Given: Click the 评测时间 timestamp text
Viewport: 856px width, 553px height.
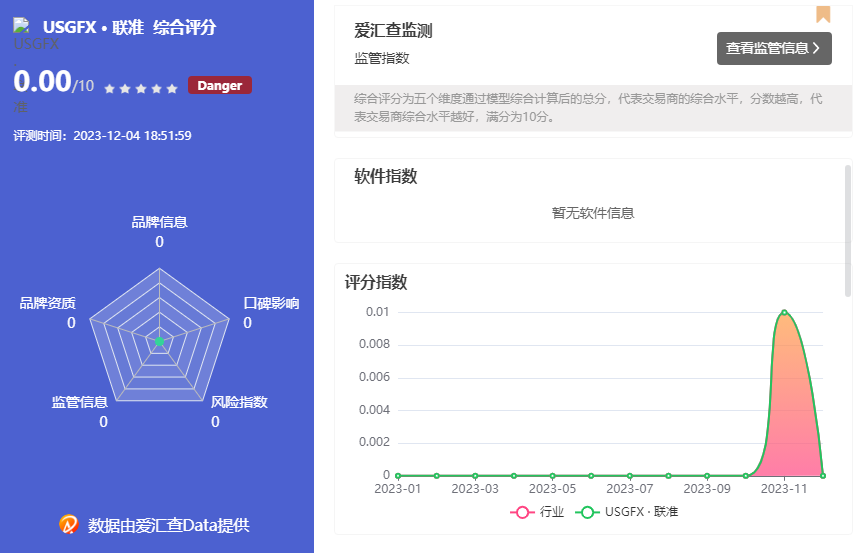Looking at the screenshot, I should pos(103,135).
